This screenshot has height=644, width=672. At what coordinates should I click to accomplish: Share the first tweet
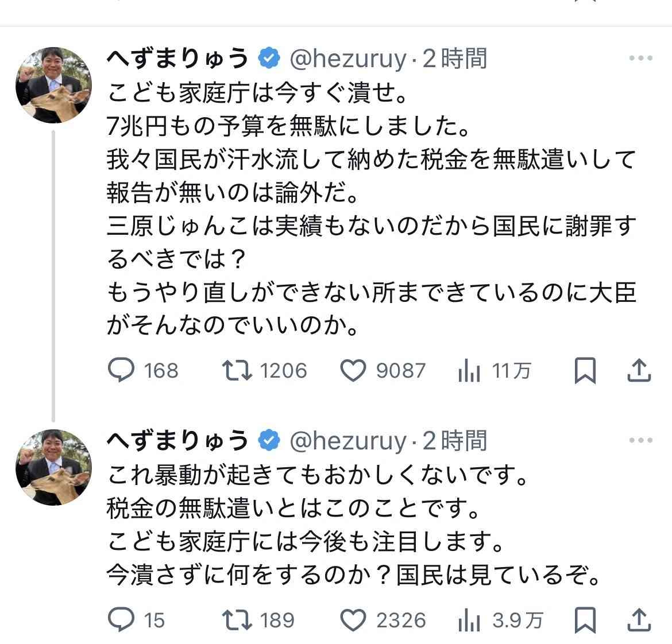click(x=639, y=370)
